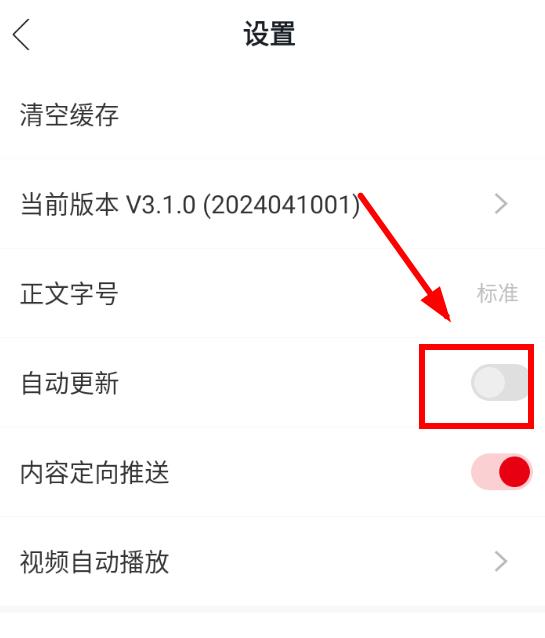
Task: Change font size value 标准
Action: click(497, 293)
